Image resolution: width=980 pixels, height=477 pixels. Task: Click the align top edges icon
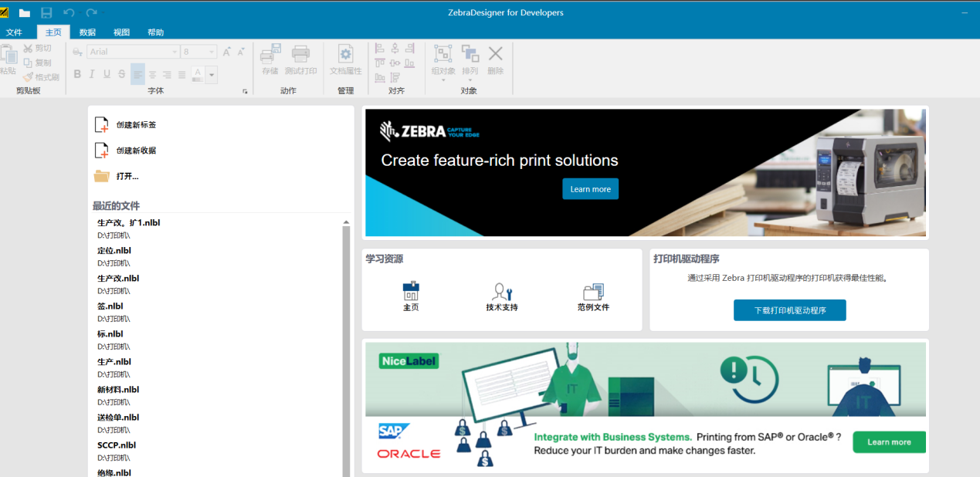(x=380, y=63)
